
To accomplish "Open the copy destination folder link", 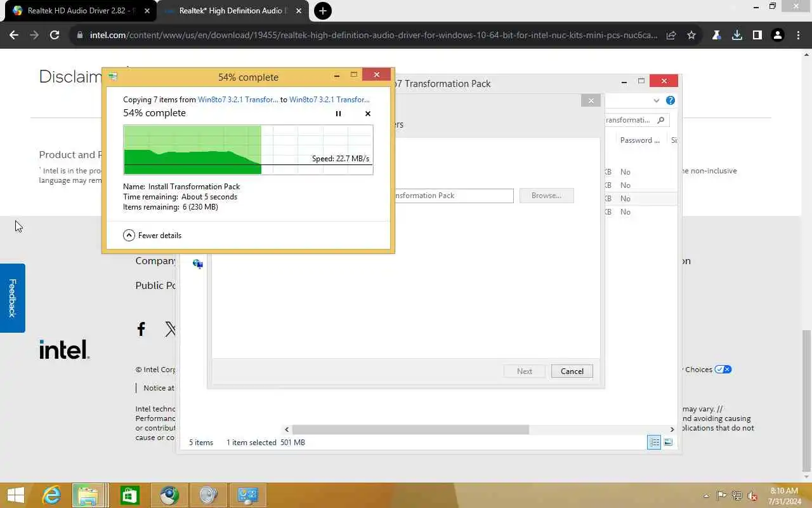I will point(329,100).
